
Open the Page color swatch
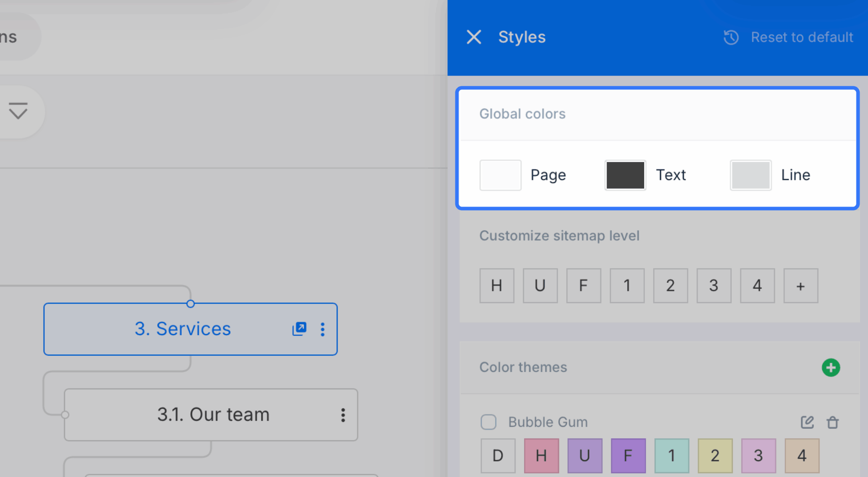click(x=500, y=175)
